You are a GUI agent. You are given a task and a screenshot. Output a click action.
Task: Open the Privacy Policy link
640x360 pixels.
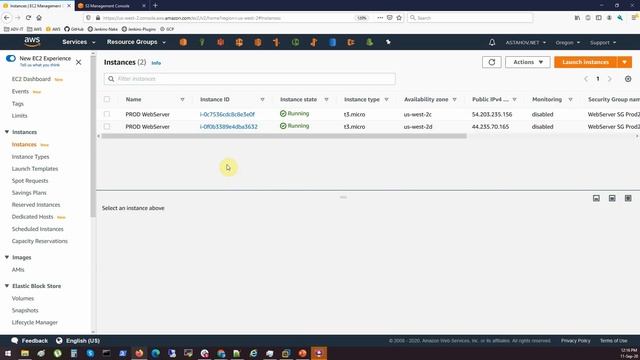tap(576, 340)
